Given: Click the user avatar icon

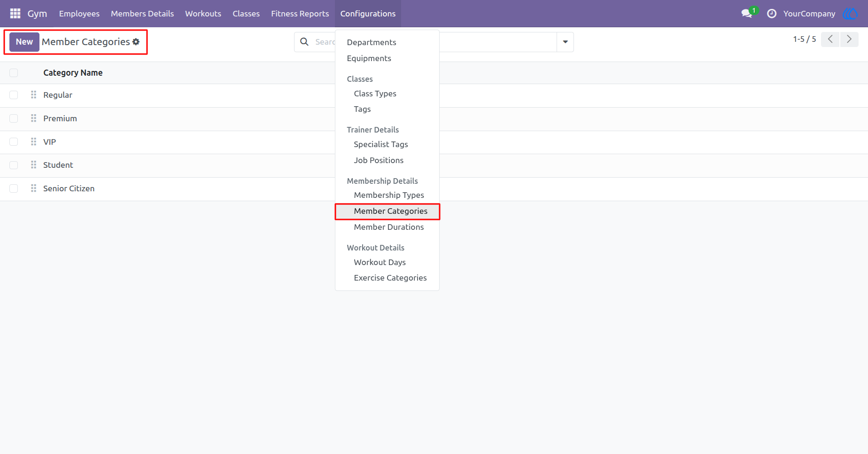Looking at the screenshot, I should tap(851, 14).
